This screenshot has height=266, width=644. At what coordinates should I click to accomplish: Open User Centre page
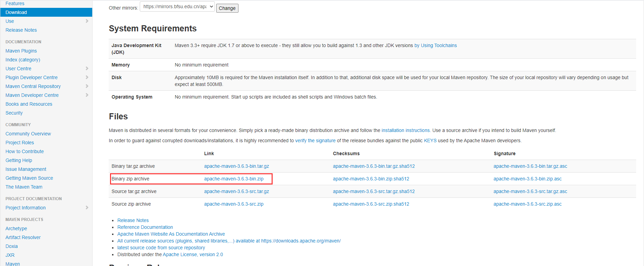pyautogui.click(x=18, y=69)
